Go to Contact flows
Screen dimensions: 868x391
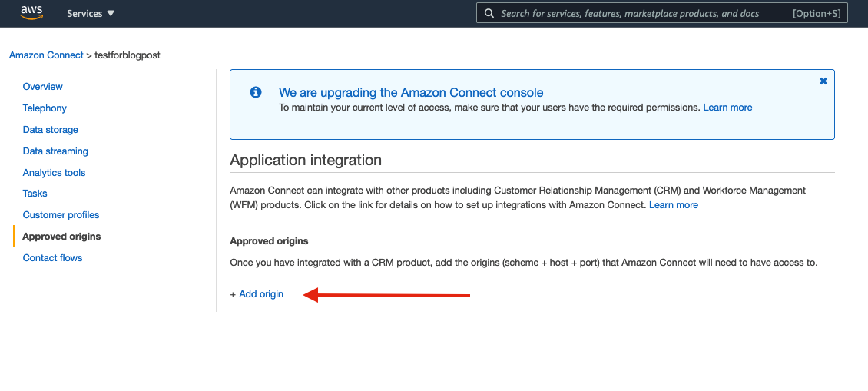(52, 258)
